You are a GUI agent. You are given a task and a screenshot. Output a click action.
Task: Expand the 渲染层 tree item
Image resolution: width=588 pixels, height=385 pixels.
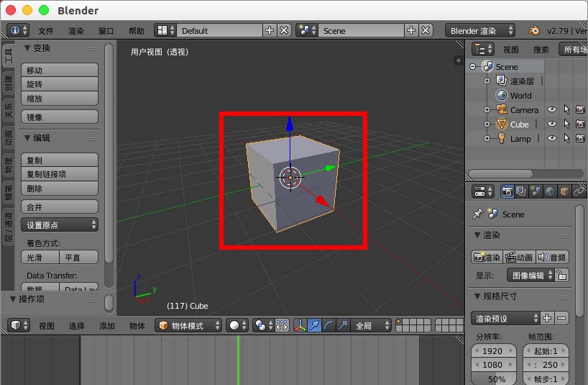[x=487, y=81]
